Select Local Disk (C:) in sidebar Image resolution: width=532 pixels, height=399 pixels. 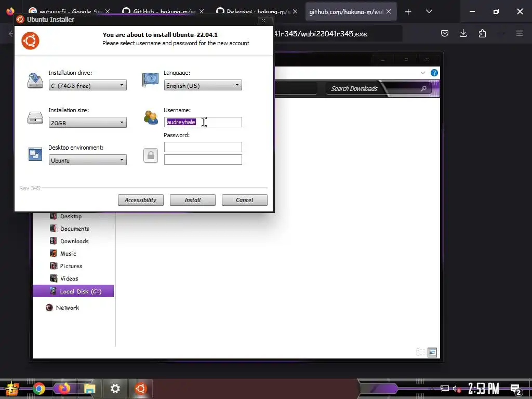coord(73,291)
